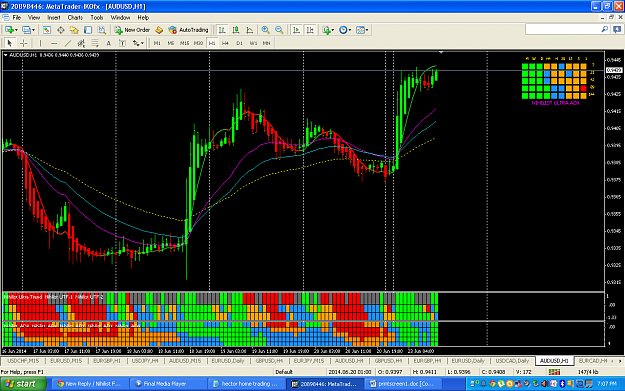Open the MetaEditor yellow book icon
625x391 pixels.
pyautogui.click(x=159, y=30)
